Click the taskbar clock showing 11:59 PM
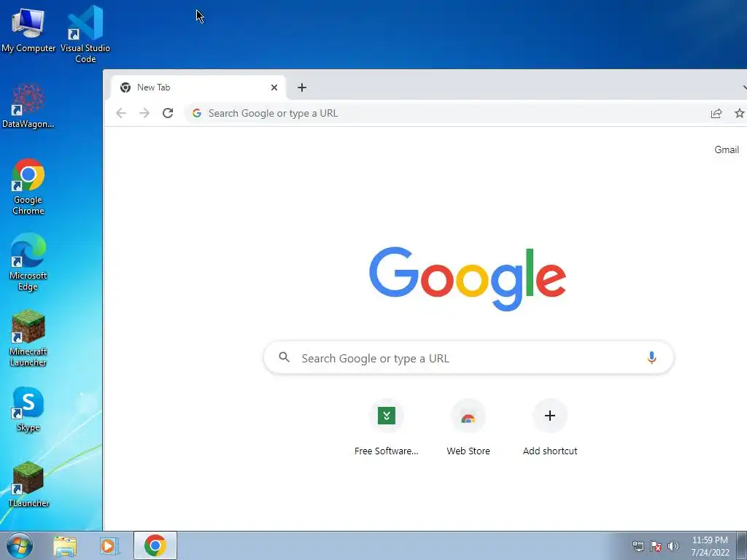747x560 pixels. (x=710, y=546)
